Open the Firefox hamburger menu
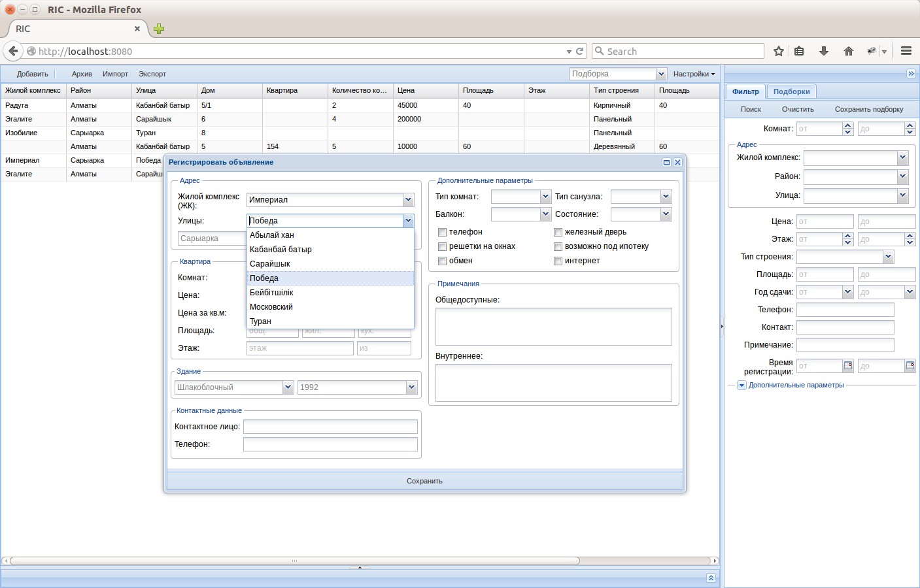Screen dimensions: 920x588 pos(906,51)
